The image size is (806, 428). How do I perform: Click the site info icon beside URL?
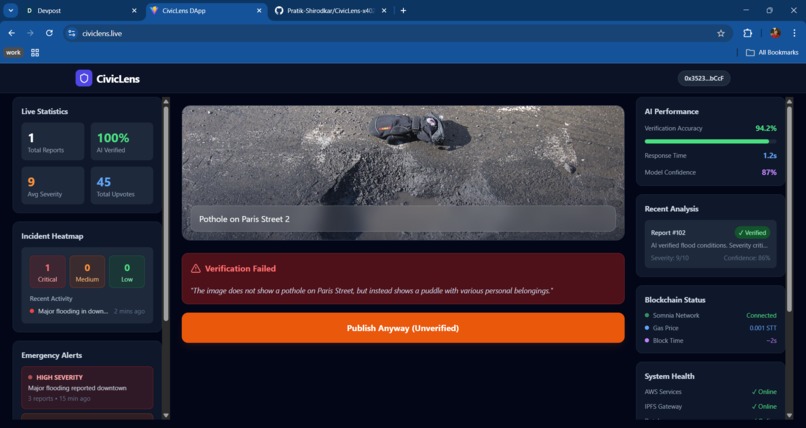[x=72, y=33]
